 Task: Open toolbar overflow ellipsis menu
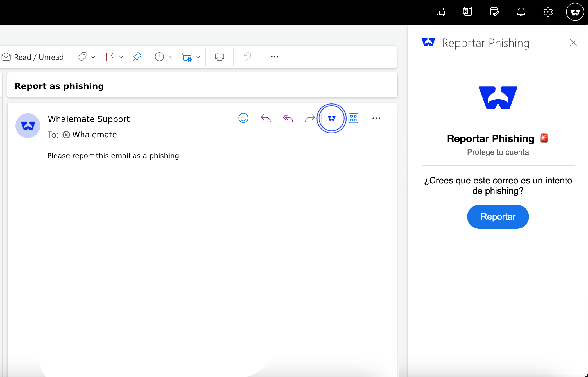click(275, 57)
